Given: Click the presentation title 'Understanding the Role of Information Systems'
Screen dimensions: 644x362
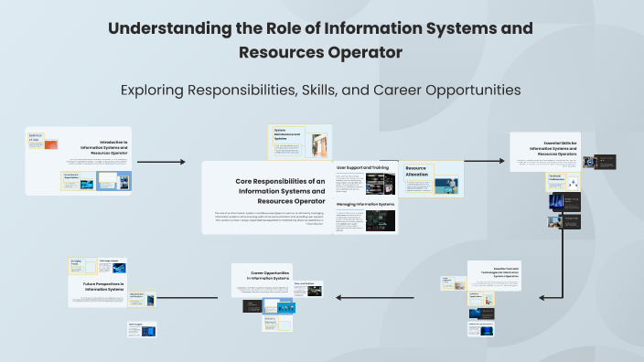Looking at the screenshot, I should click(320, 40).
